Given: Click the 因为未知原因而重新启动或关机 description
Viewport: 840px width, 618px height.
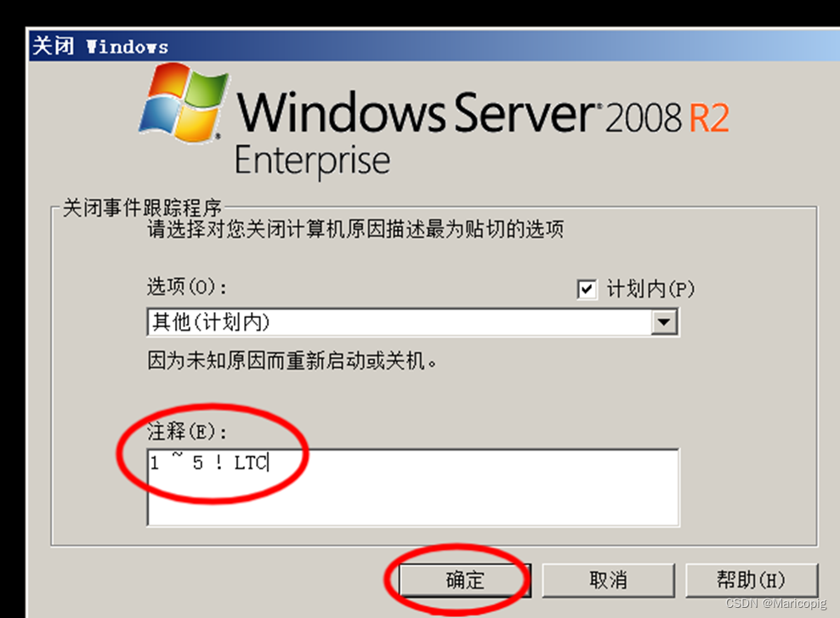Looking at the screenshot, I should click(x=292, y=360).
